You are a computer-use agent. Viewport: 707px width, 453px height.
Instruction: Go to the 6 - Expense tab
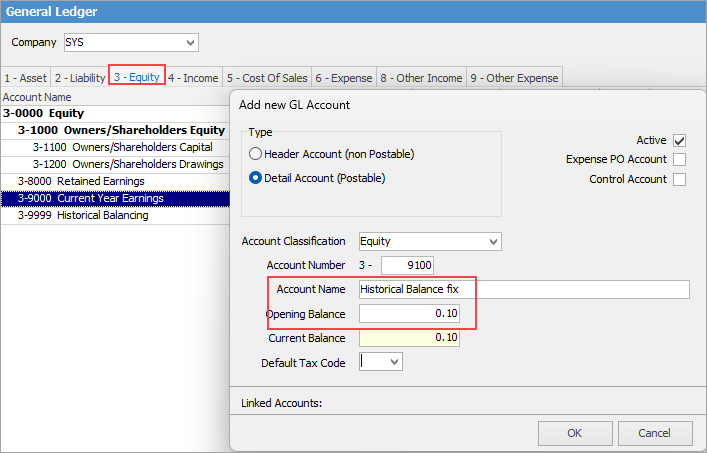click(x=343, y=77)
